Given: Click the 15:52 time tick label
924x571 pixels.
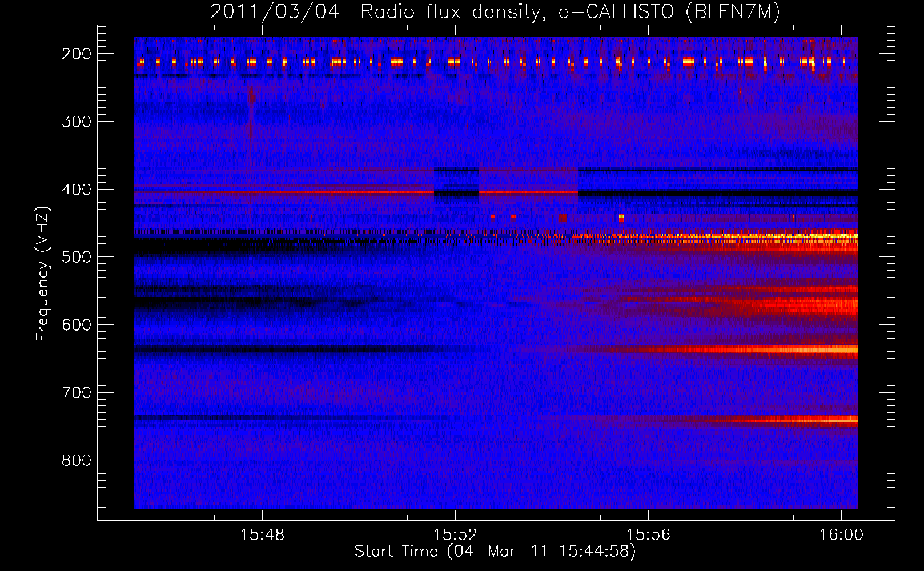Looking at the screenshot, I should (x=455, y=535).
